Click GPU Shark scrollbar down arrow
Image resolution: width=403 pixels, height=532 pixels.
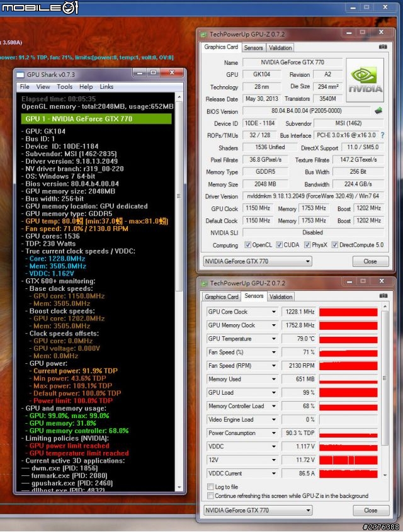click(x=179, y=487)
